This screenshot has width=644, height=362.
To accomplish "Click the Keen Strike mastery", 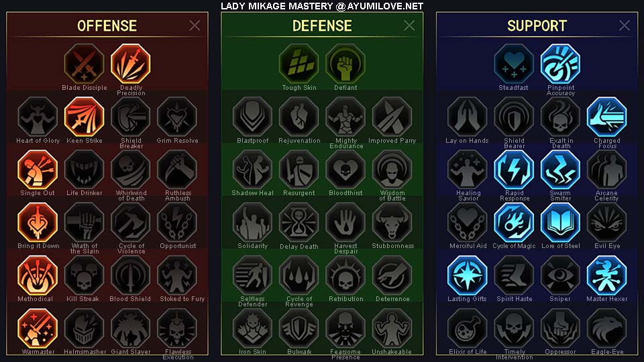I will pos(85,117).
